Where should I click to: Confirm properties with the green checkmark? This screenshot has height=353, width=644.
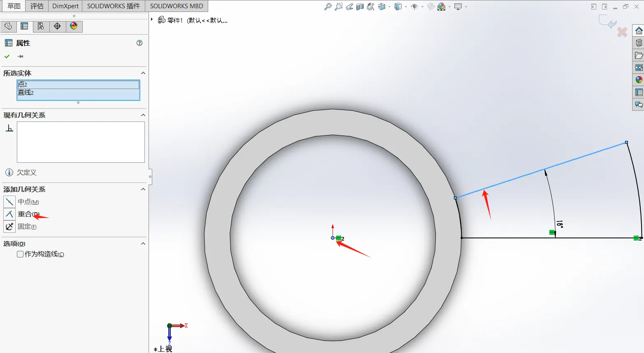pos(7,56)
